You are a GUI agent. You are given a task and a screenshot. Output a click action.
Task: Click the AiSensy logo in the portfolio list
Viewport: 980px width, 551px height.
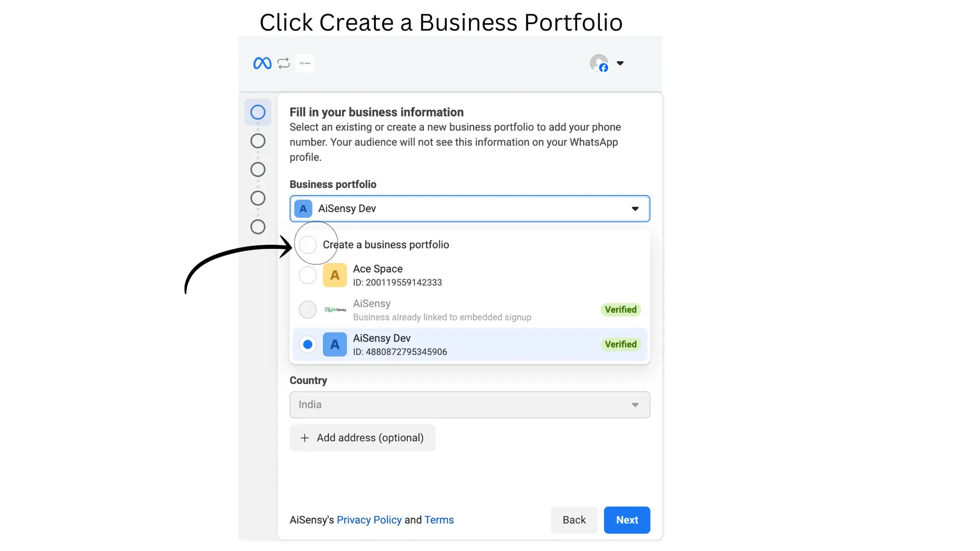[336, 310]
